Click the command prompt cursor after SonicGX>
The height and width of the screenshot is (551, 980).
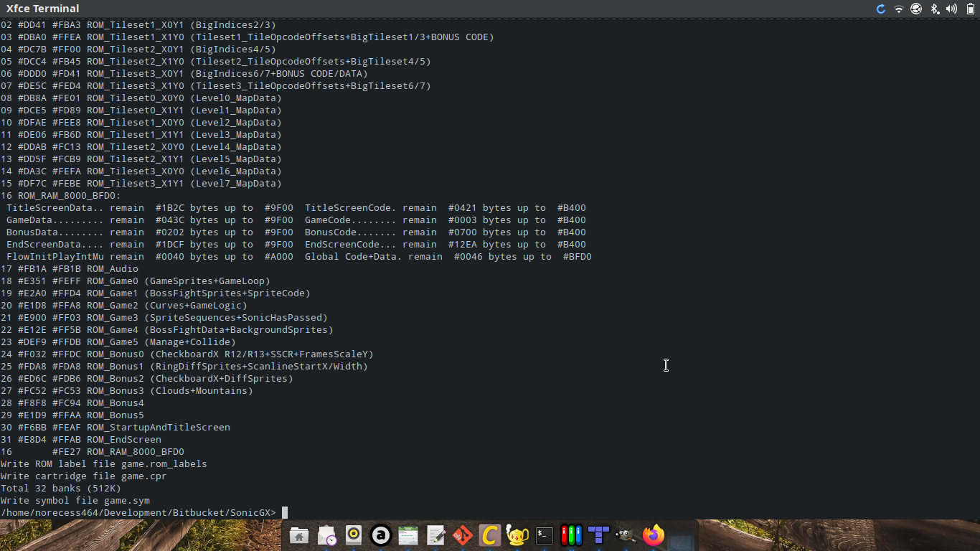coord(285,512)
